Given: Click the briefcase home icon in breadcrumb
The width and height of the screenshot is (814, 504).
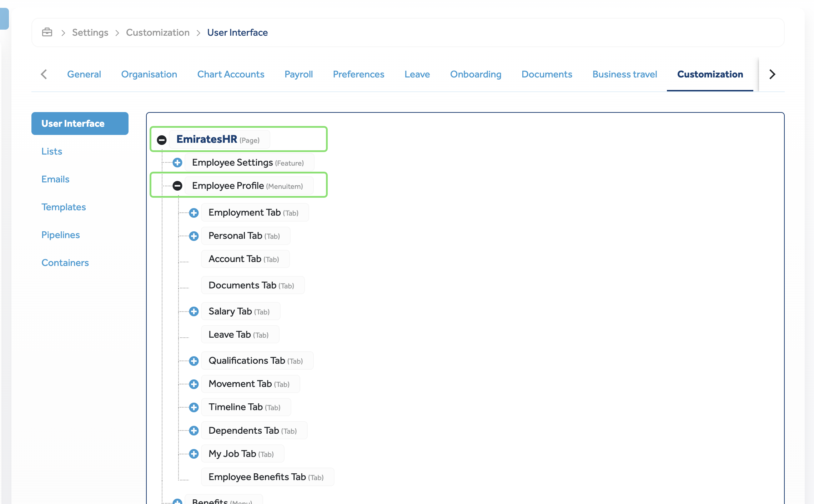Looking at the screenshot, I should point(47,32).
